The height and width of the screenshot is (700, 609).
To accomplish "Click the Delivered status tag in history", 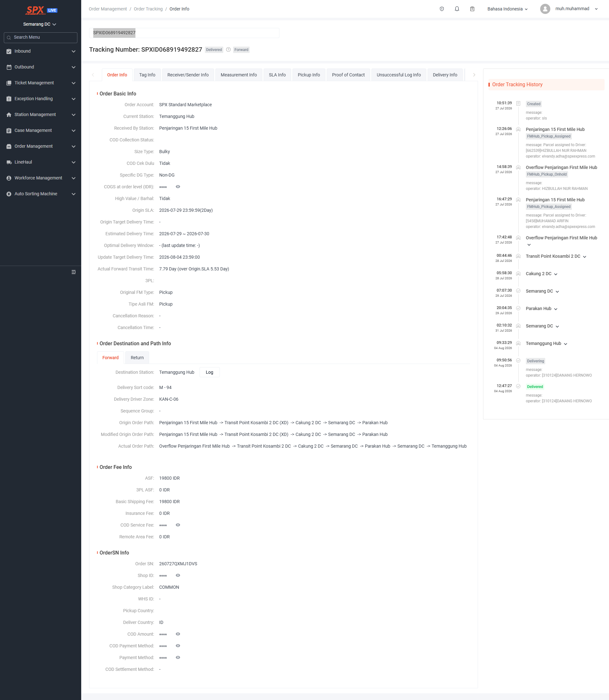I will pos(535,387).
